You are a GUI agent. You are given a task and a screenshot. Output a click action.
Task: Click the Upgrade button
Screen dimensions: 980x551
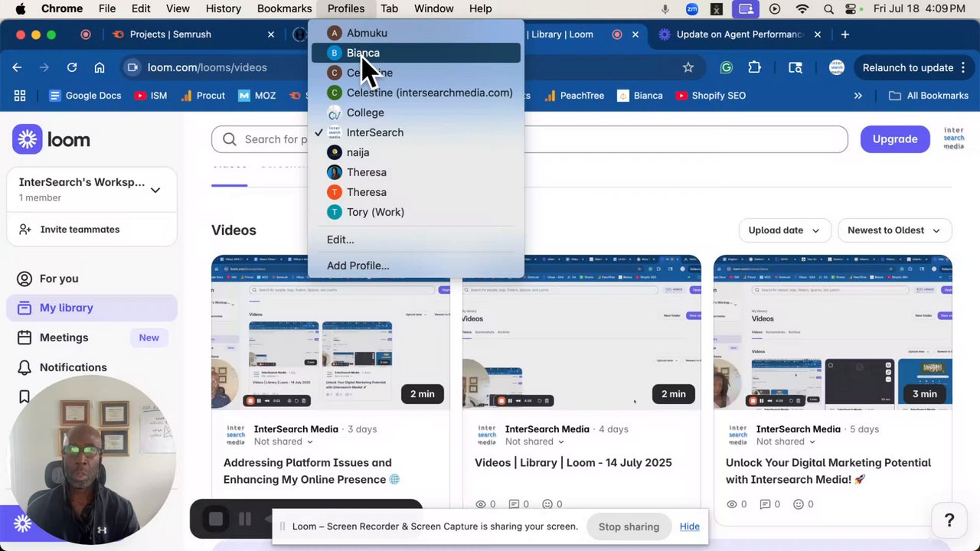[x=895, y=139]
